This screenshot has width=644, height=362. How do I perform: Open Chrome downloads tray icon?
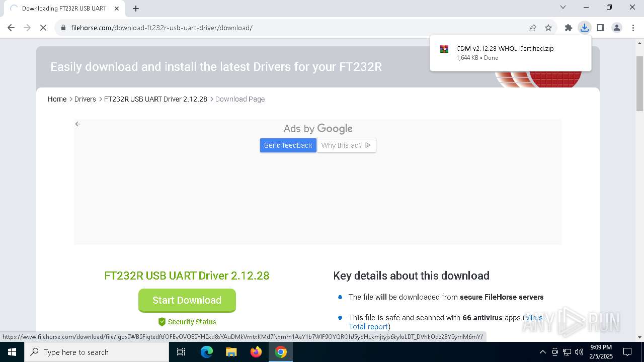[x=585, y=28]
